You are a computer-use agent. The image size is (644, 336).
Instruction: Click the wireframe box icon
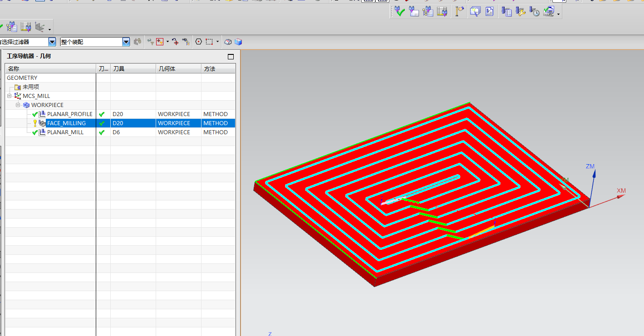pos(228,42)
